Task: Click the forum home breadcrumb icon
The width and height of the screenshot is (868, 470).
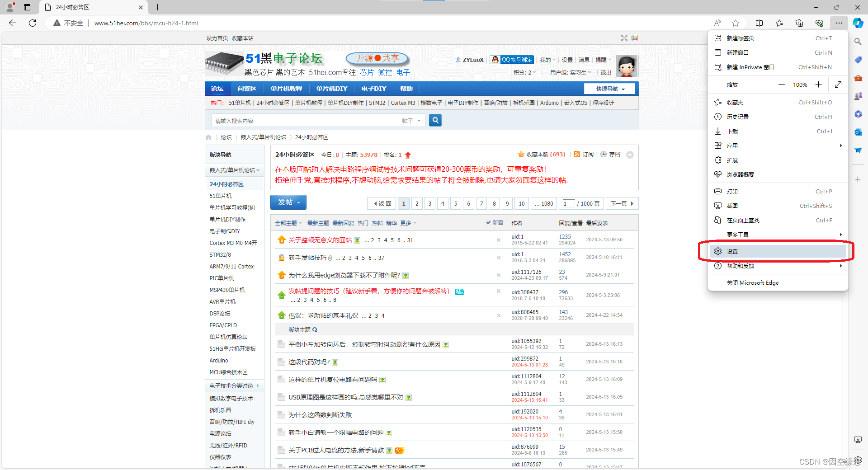Action: pos(208,137)
